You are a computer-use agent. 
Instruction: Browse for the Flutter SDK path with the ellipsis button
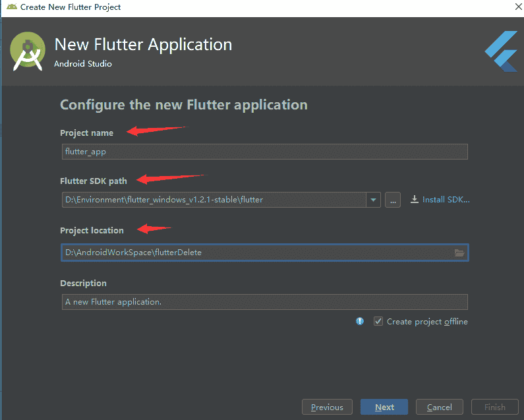click(392, 200)
